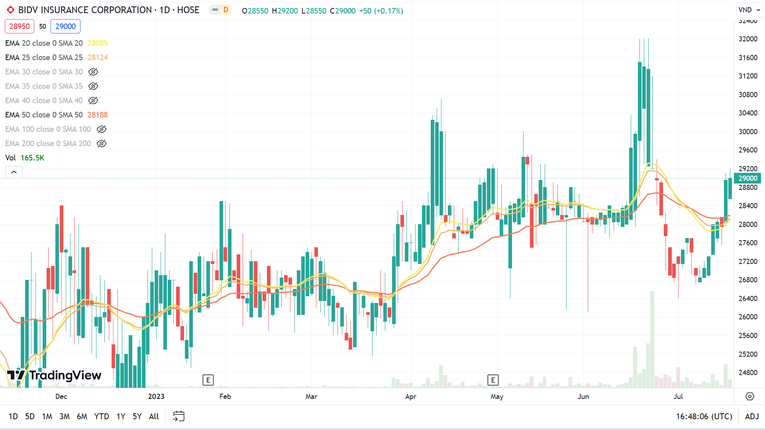Select the 3M time range
765x430 pixels.
[x=64, y=416]
